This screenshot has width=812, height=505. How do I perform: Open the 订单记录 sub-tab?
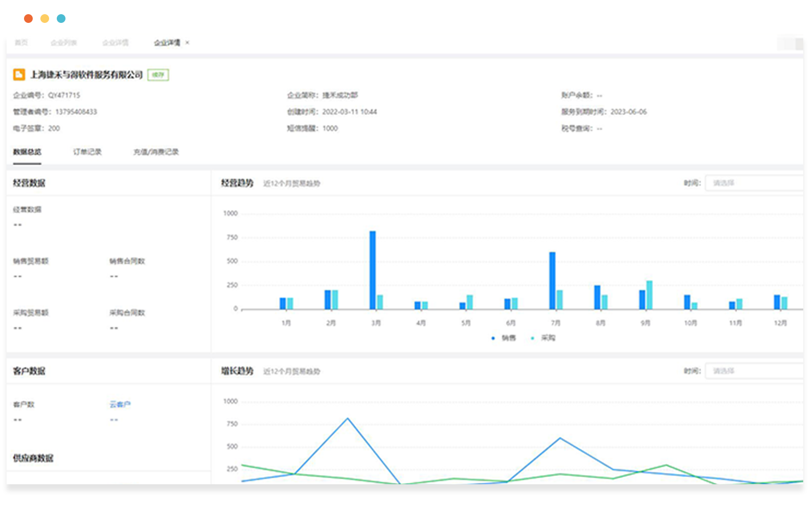pos(87,152)
